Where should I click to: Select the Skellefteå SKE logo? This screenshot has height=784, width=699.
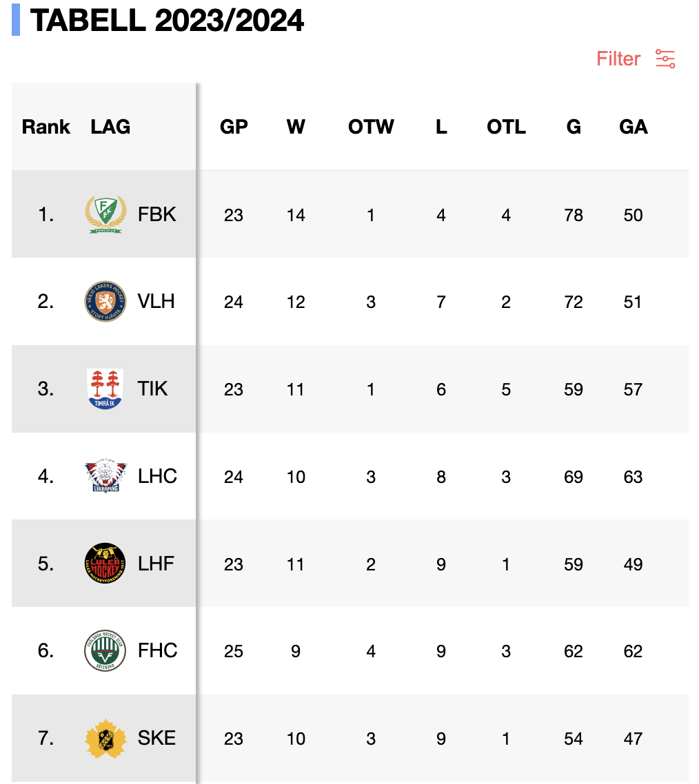pos(105,739)
